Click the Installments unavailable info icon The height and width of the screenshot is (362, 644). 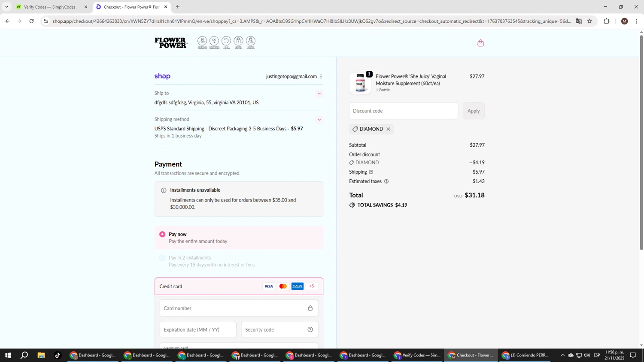(x=164, y=190)
